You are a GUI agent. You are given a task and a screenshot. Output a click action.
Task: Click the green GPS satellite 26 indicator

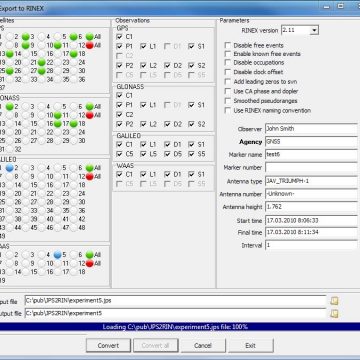click(x=10, y=71)
